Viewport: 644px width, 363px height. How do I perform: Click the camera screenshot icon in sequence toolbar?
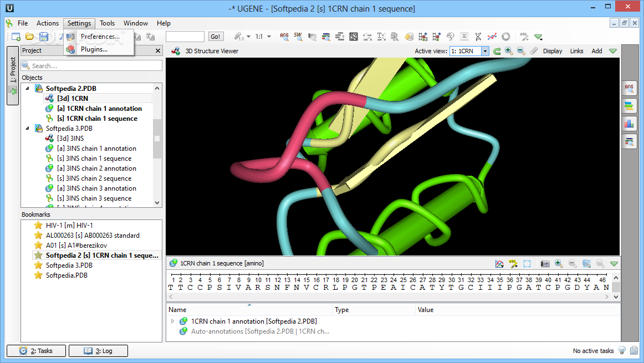(x=545, y=264)
